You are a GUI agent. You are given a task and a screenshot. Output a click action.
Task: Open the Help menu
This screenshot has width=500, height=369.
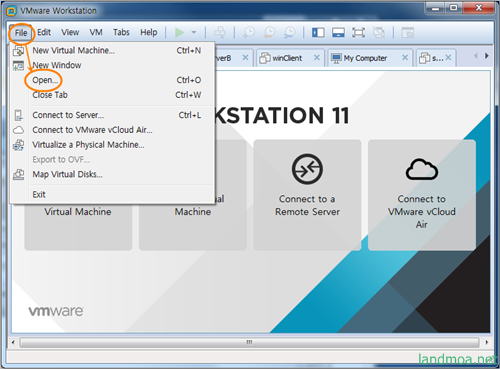point(149,32)
